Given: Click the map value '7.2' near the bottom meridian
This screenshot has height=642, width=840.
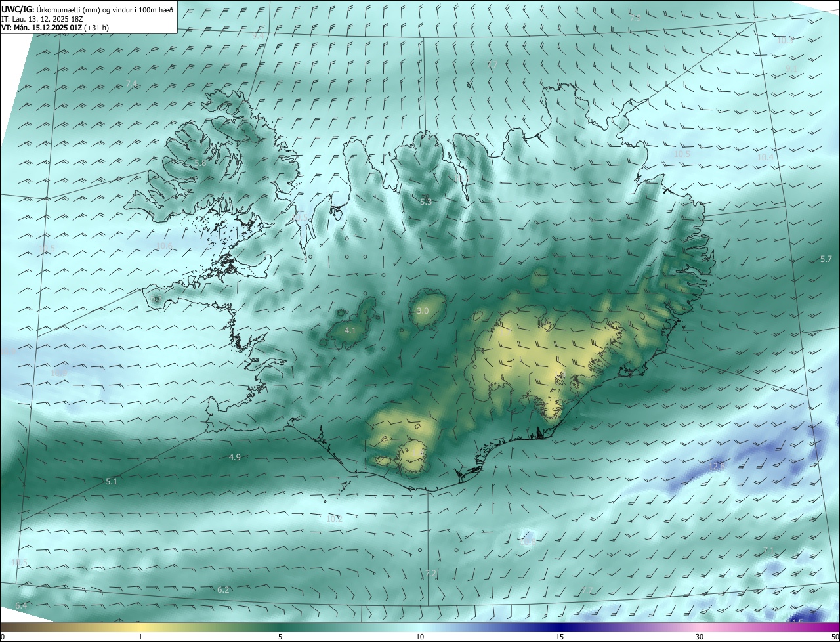Looking at the screenshot, I should coord(430,573).
